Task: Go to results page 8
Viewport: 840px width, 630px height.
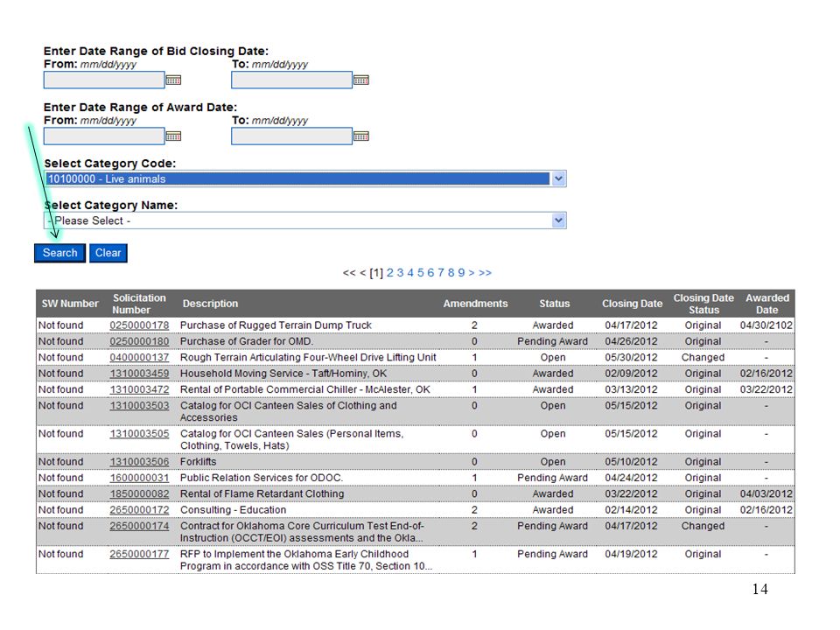Action: tap(451, 273)
